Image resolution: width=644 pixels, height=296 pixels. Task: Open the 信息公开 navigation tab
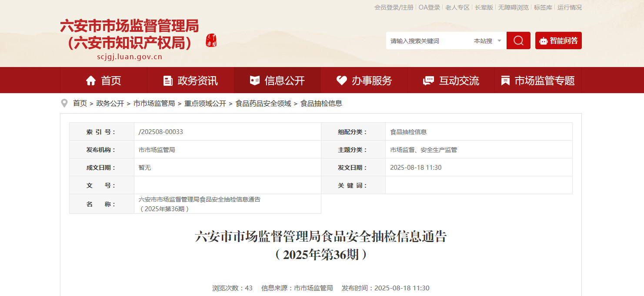coord(277,80)
